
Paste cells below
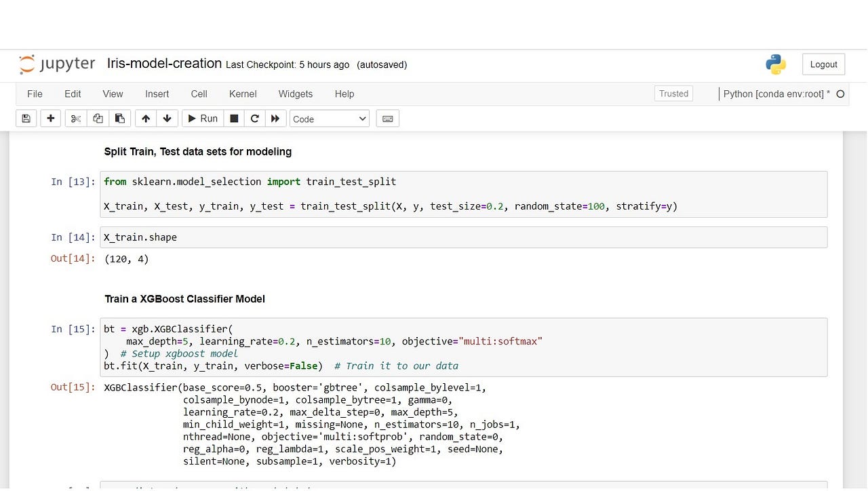click(120, 118)
